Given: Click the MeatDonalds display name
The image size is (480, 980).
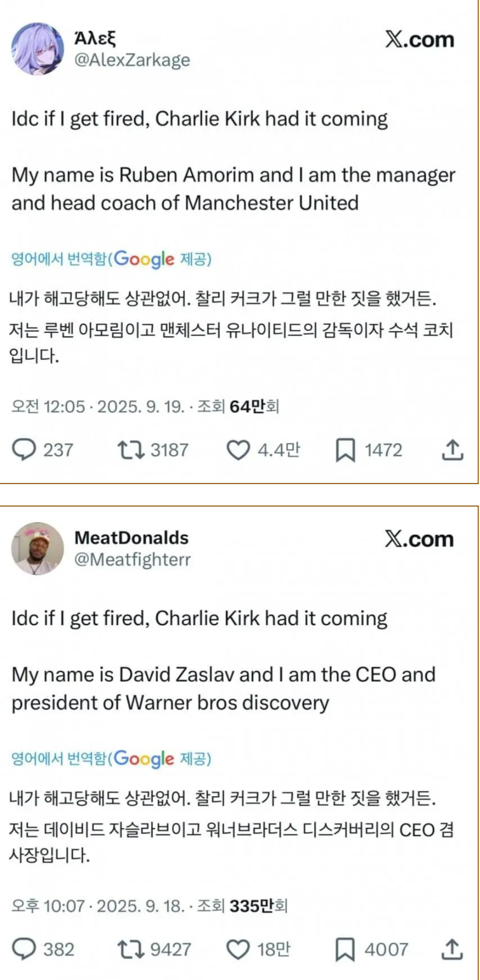Looking at the screenshot, I should (131, 538).
